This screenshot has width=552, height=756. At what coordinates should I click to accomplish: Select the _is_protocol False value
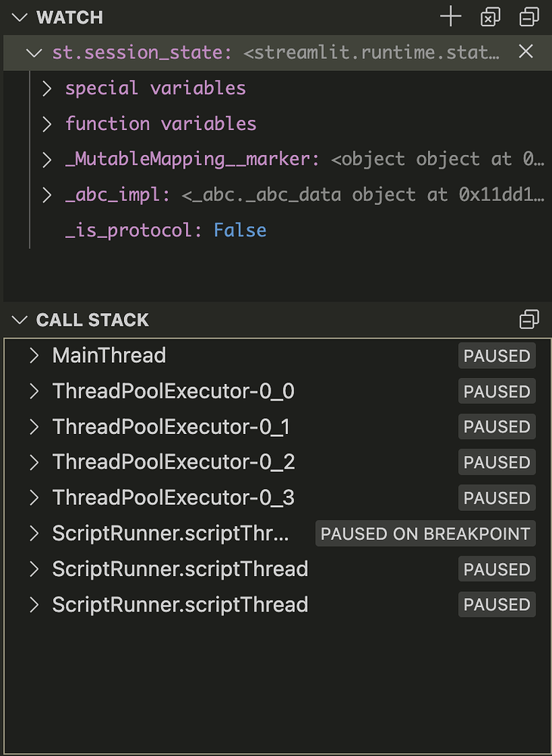click(x=240, y=231)
